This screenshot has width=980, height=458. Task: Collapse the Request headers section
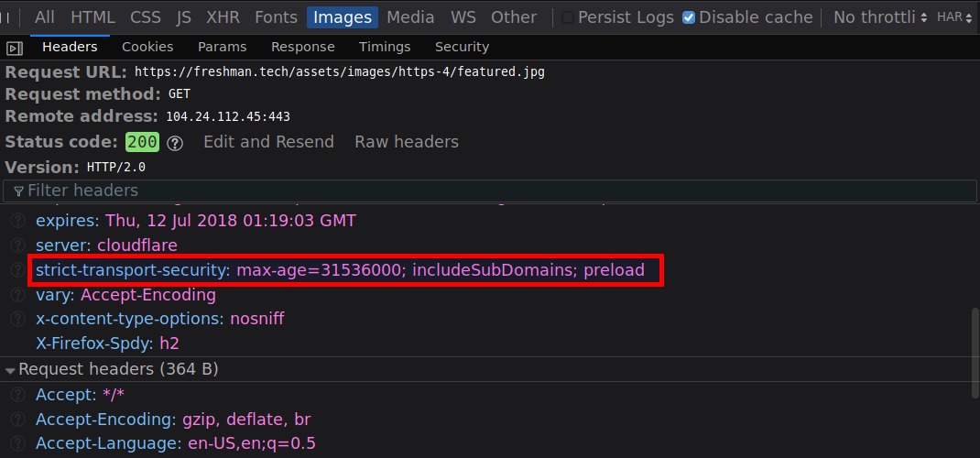[x=11, y=370]
